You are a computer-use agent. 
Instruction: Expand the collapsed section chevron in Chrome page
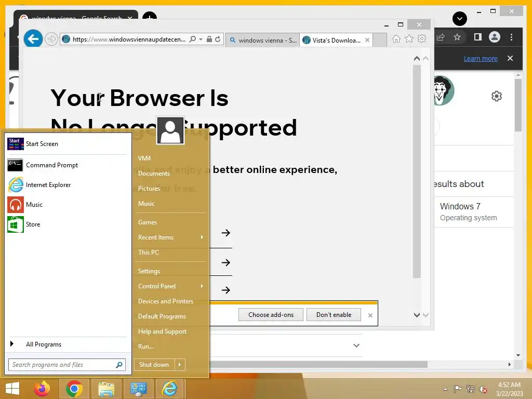coord(356,345)
